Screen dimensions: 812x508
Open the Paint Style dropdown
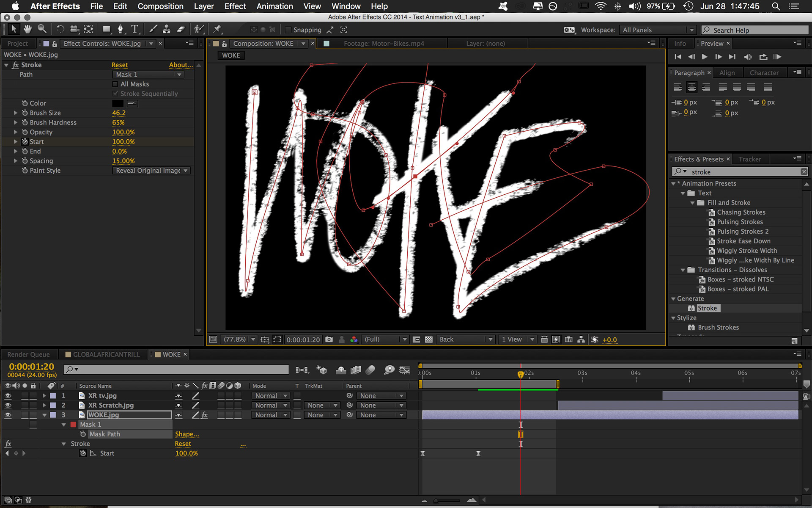151,171
